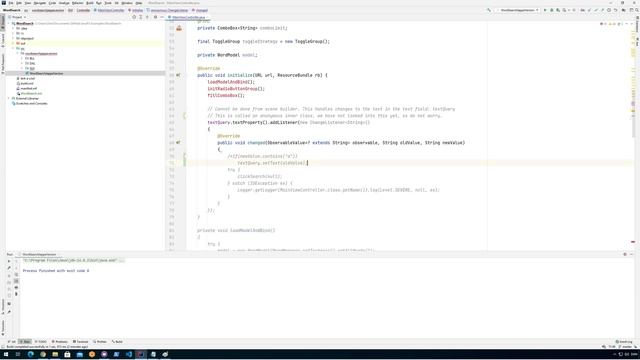Image resolution: width=640 pixels, height=360 pixels.
Task: Open Microsoft Edge from the taskbar
Action: [31, 354]
